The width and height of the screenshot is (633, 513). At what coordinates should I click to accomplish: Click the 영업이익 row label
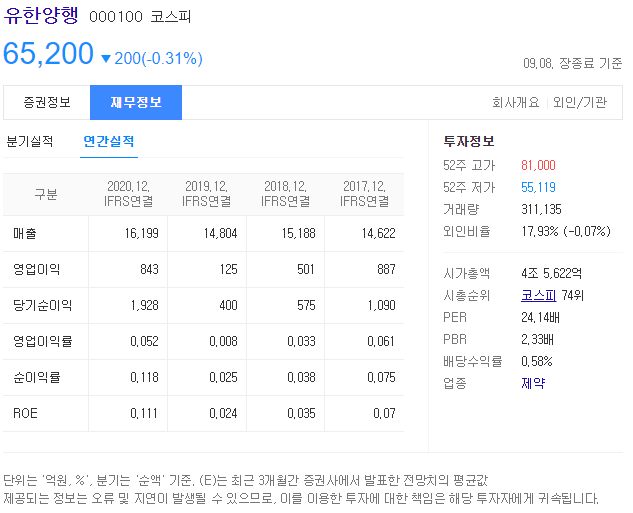[37, 269]
